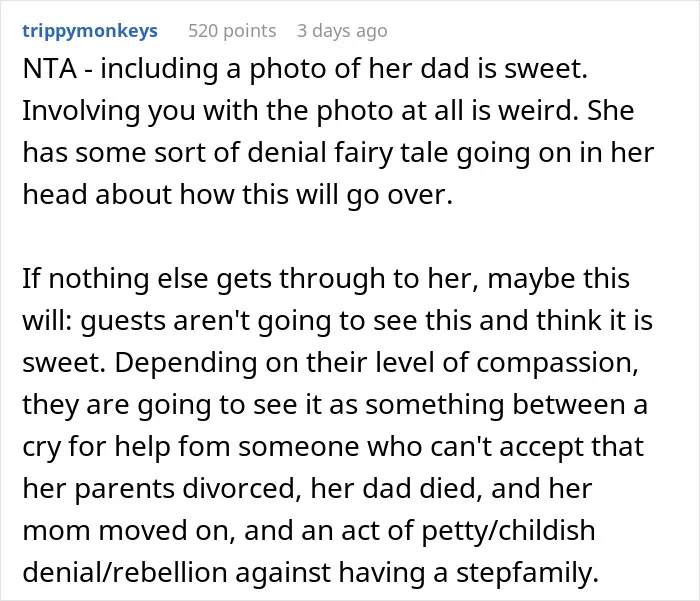Click the words 'mom moved on,'
Viewport: 700px width, 601px height.
pyautogui.click(x=129, y=530)
